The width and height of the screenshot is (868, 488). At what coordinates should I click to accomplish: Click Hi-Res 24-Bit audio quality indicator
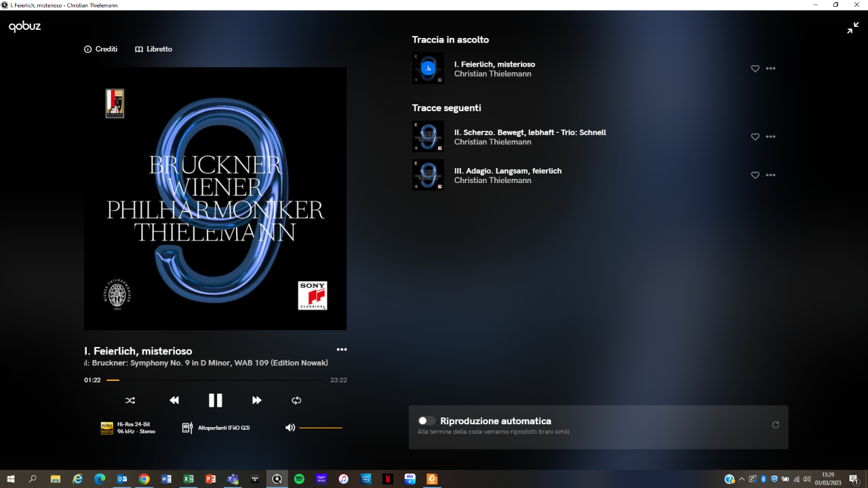point(128,428)
